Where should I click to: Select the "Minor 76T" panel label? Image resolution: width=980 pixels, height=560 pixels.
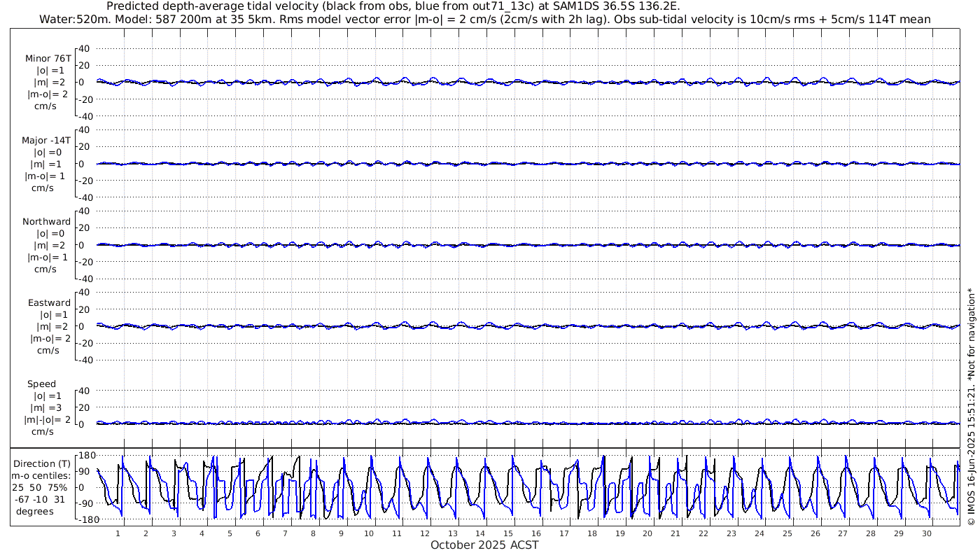(x=48, y=59)
